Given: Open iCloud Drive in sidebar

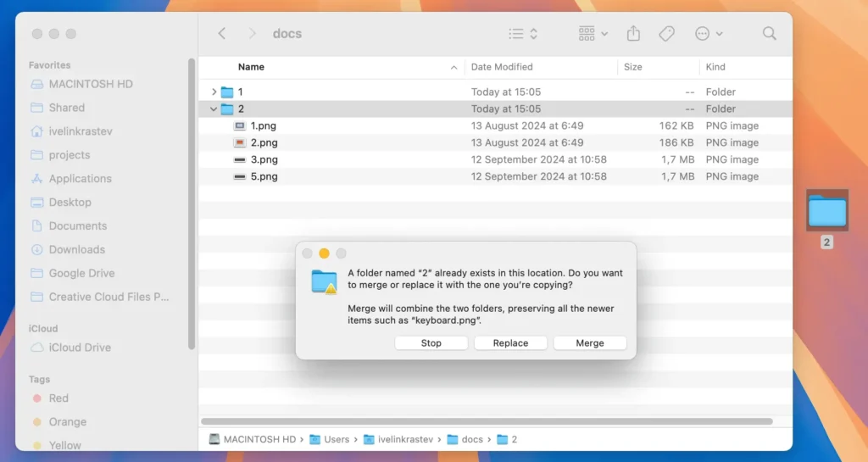Looking at the screenshot, I should coord(80,348).
